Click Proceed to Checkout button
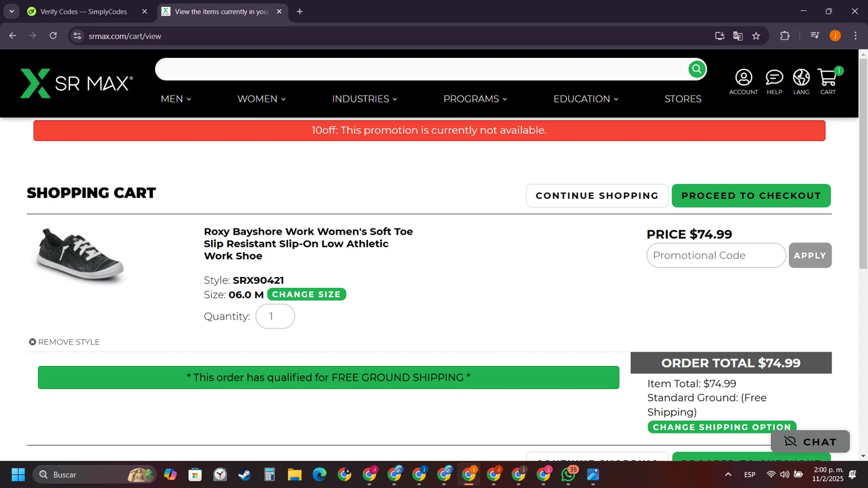 click(x=751, y=195)
